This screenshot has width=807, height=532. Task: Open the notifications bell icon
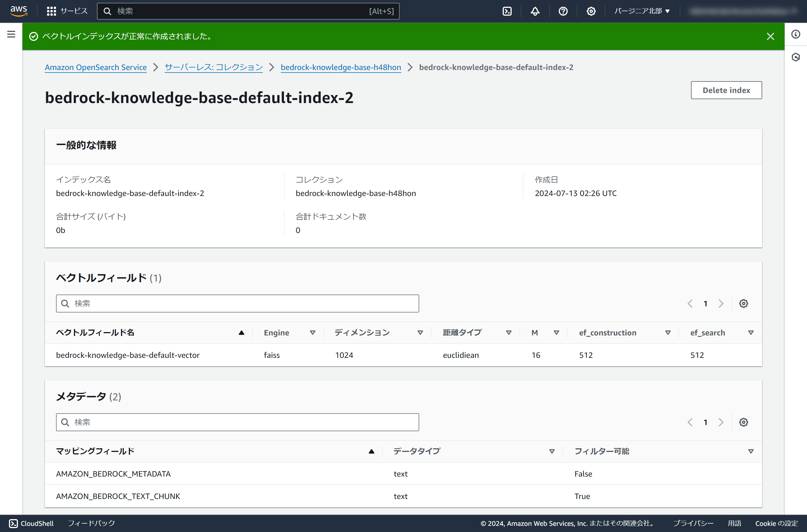[x=535, y=11]
